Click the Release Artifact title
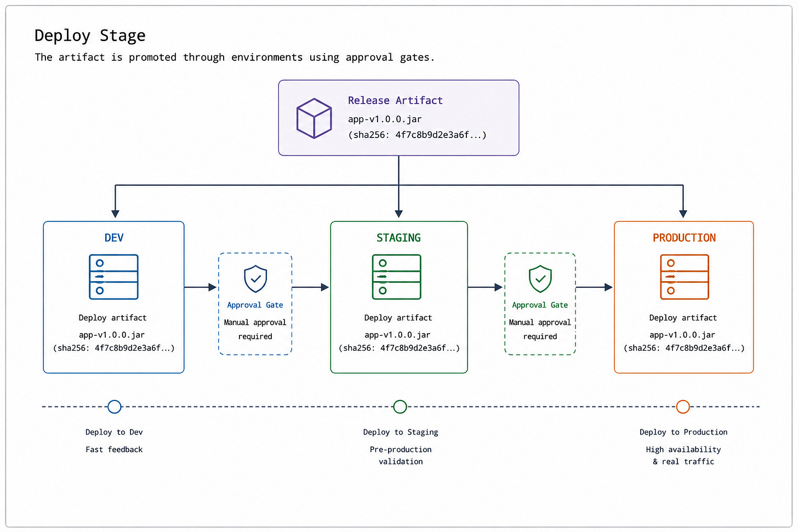 pos(395,100)
